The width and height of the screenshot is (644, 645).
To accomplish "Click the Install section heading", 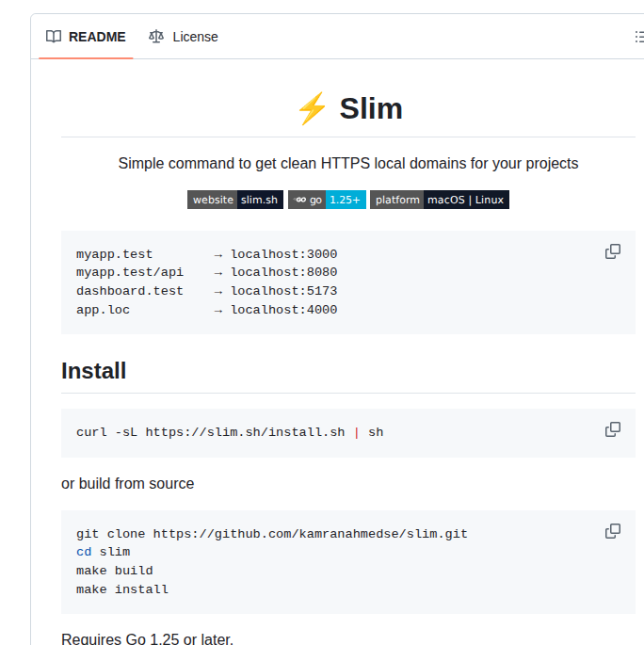I will (x=94, y=371).
